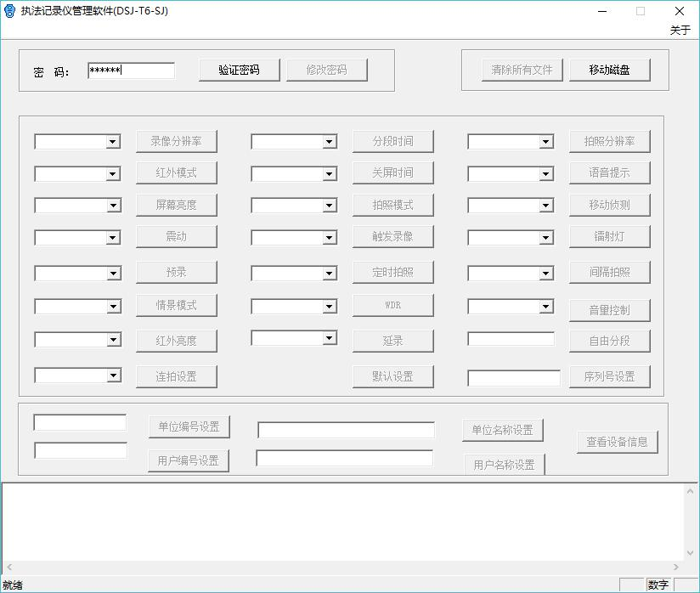The height and width of the screenshot is (593, 700).
Task: Open the 音量控制 dropdown
Action: click(x=546, y=306)
